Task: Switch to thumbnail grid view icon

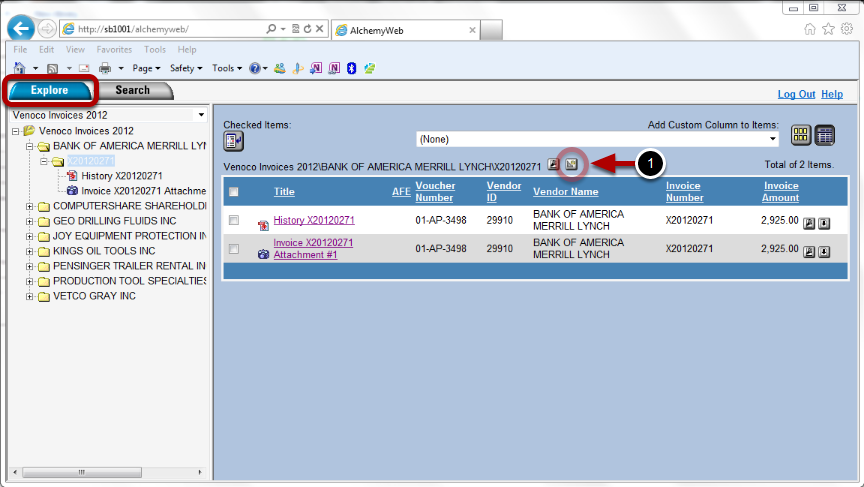Action: click(801, 134)
